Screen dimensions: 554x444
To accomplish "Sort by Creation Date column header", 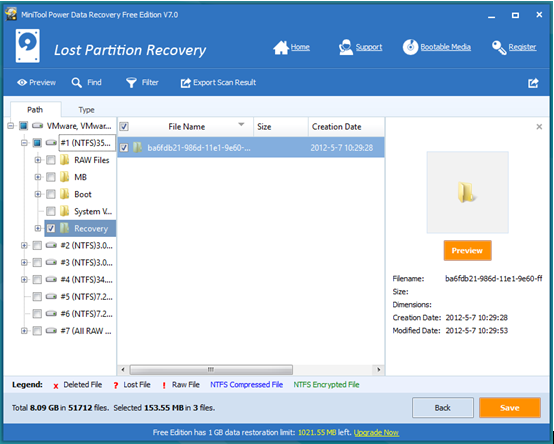I will pos(346,127).
